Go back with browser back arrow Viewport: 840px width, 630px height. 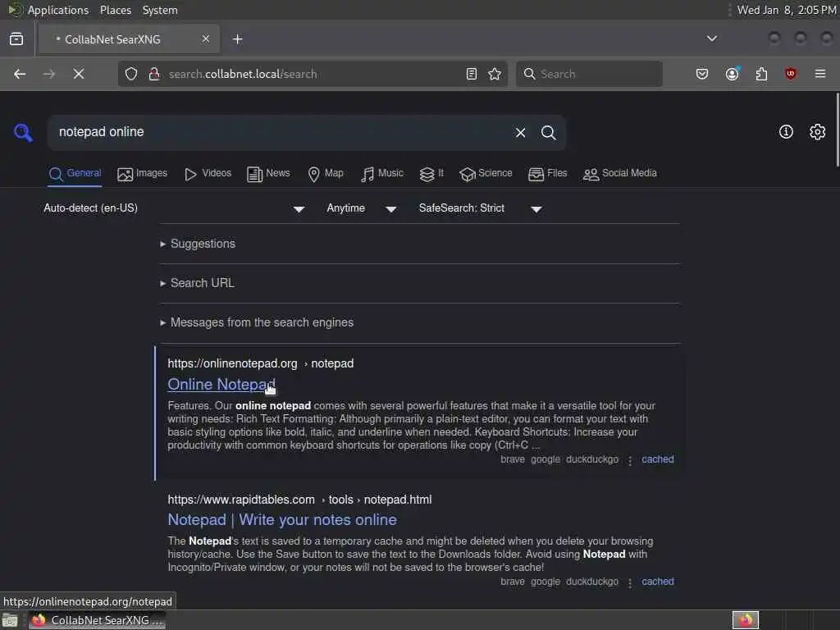tap(20, 74)
